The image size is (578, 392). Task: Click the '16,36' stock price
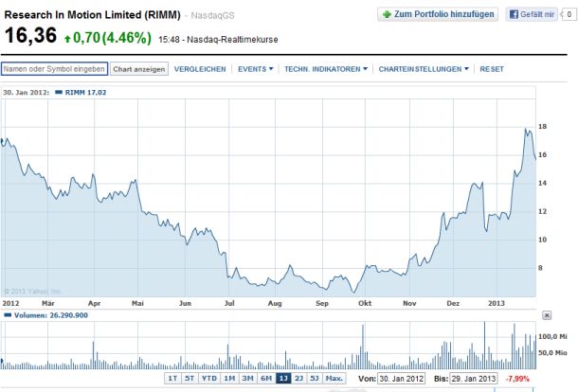[30, 36]
